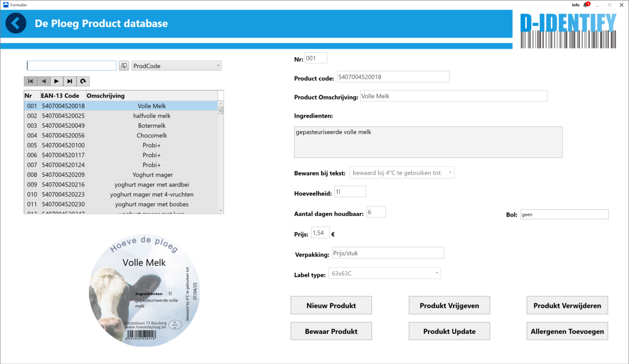Click Allergenen Toevoegen
This screenshot has width=629, height=364.
567,331
